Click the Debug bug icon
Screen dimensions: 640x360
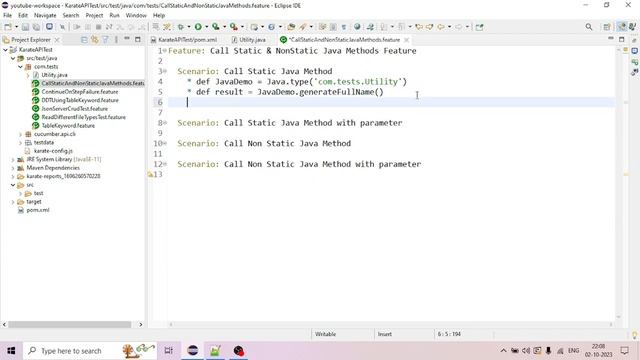[x=180, y=27]
